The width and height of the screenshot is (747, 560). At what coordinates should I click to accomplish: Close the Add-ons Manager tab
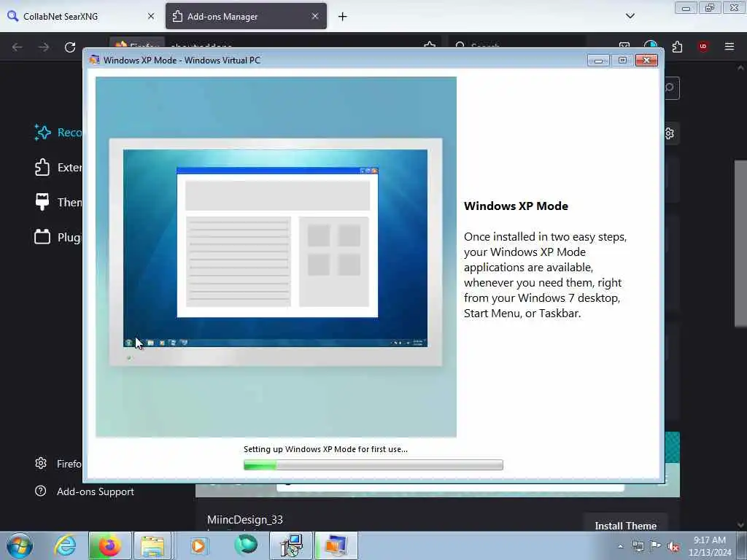tap(315, 16)
